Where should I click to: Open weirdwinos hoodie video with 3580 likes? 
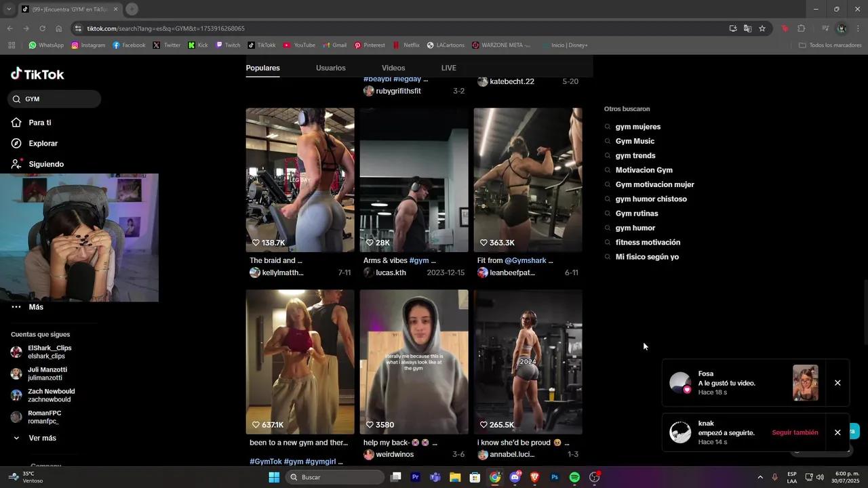[x=414, y=362]
